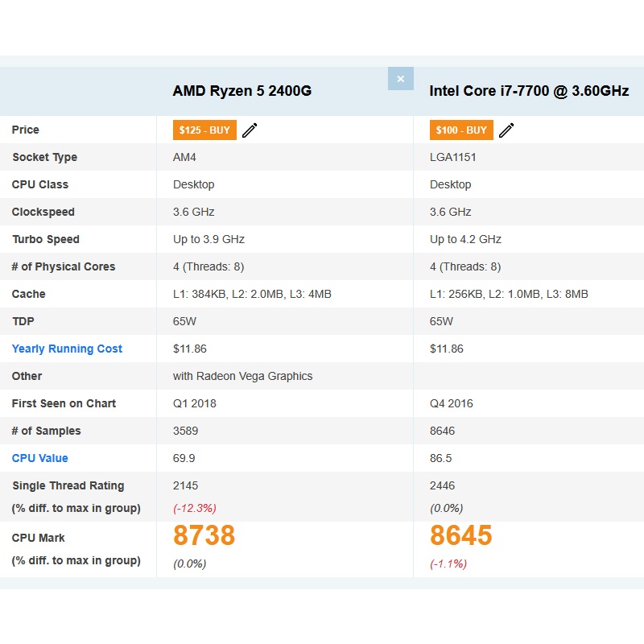Click the 8738 CPU Mark score
The image size is (644, 644).
[204, 535]
